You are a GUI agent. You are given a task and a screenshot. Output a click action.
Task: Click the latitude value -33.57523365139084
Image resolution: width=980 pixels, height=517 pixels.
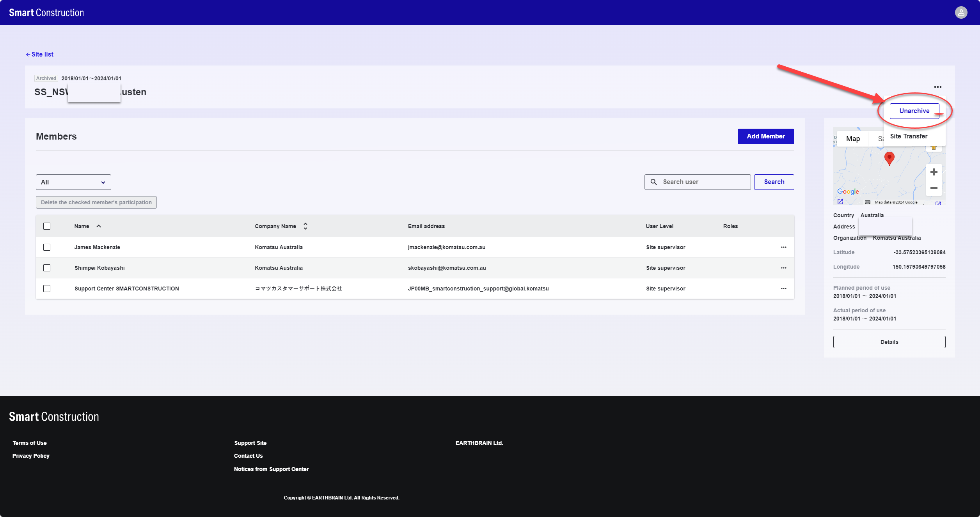pos(920,252)
